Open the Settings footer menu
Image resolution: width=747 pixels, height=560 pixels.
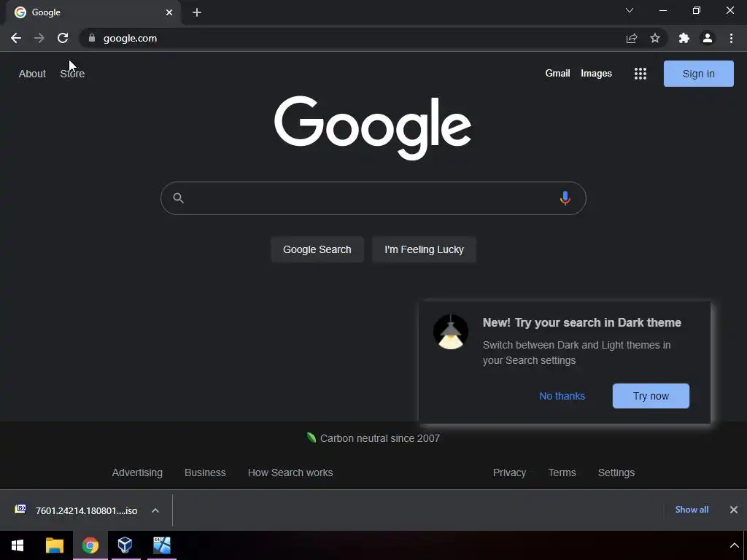[x=616, y=472]
